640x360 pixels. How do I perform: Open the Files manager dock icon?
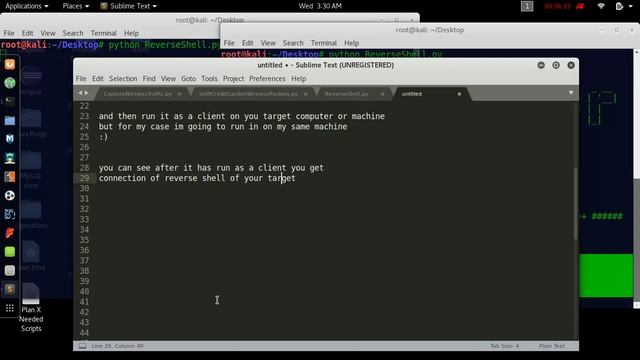click(x=10, y=120)
